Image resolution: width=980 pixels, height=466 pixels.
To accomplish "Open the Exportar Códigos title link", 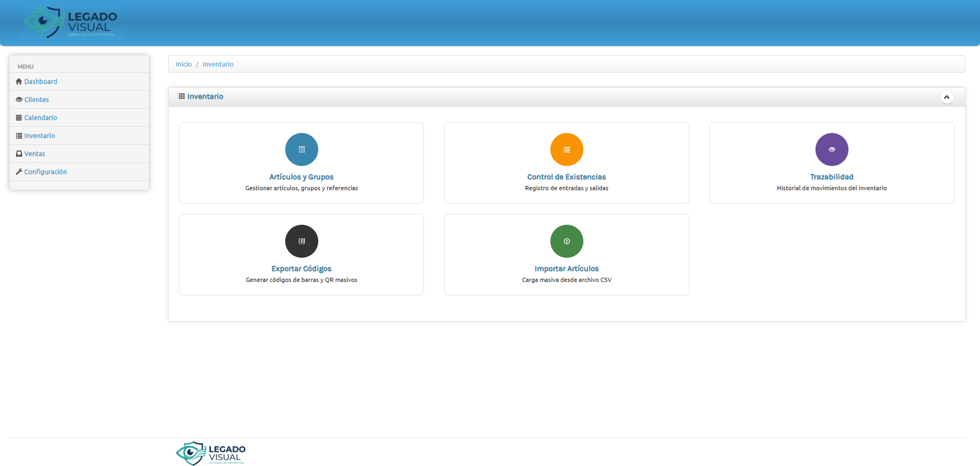I will point(301,269).
